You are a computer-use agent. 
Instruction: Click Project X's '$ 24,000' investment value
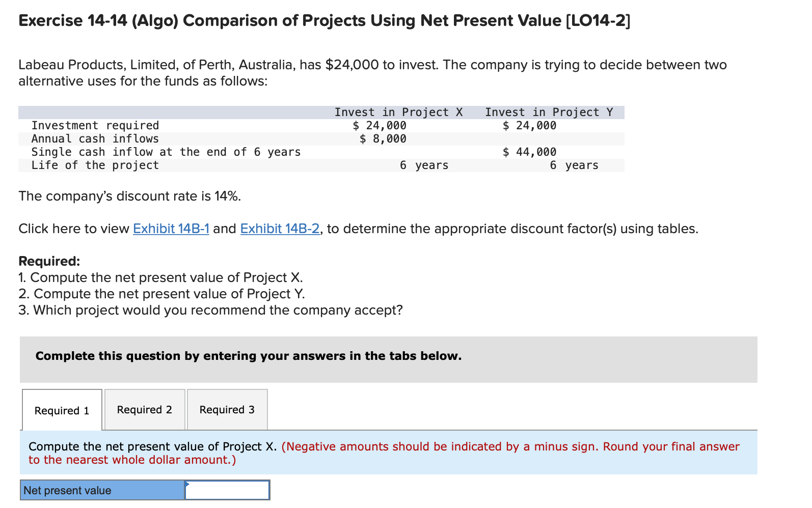pyautogui.click(x=380, y=125)
